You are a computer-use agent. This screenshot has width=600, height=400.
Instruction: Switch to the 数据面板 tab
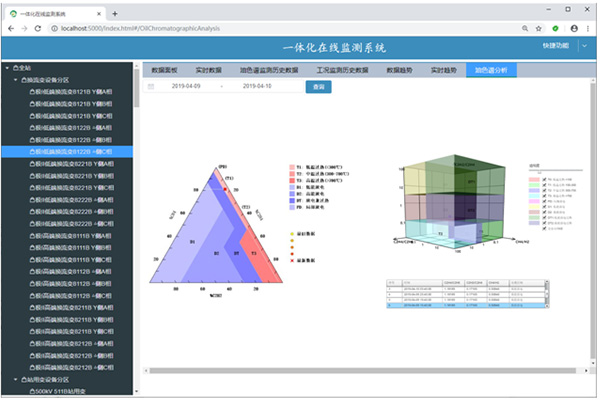click(x=164, y=71)
